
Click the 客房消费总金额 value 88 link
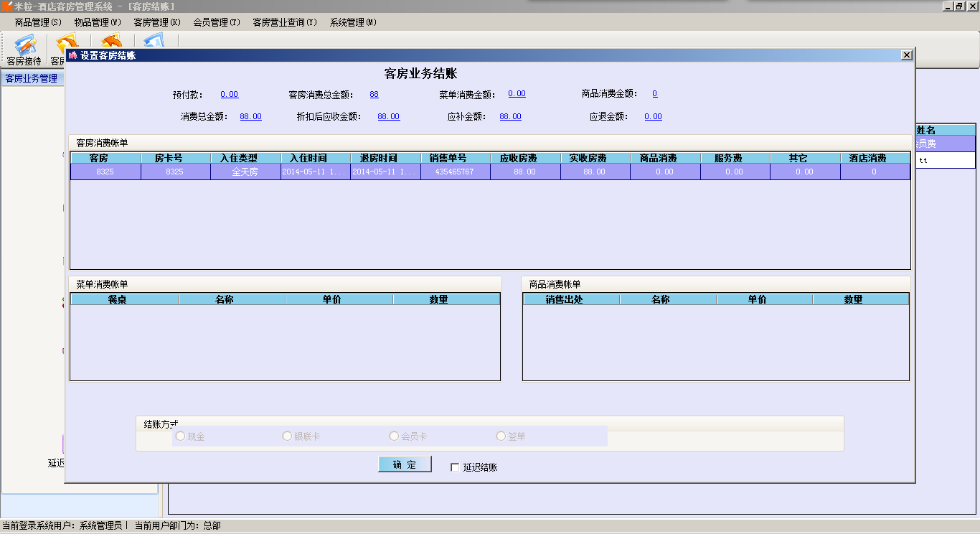coord(374,94)
